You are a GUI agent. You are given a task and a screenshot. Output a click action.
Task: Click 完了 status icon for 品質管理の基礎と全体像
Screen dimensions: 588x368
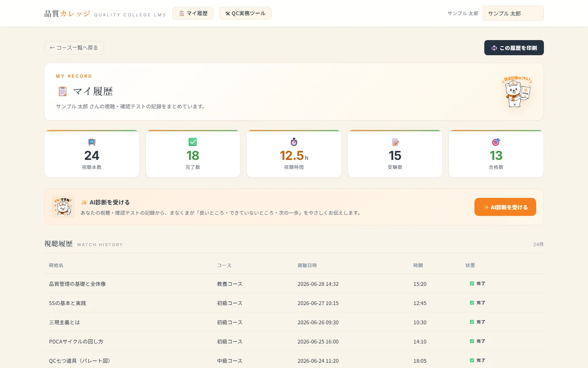point(472,283)
